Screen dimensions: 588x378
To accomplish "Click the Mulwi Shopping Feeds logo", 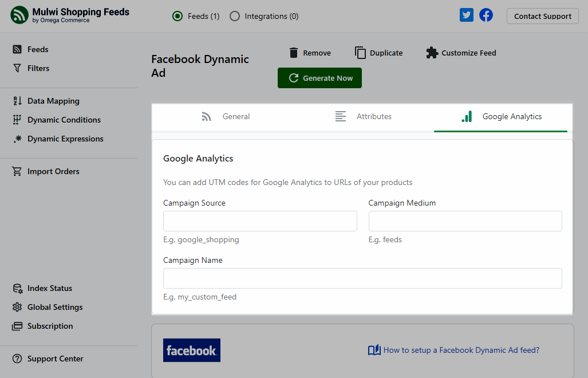I will [x=19, y=15].
